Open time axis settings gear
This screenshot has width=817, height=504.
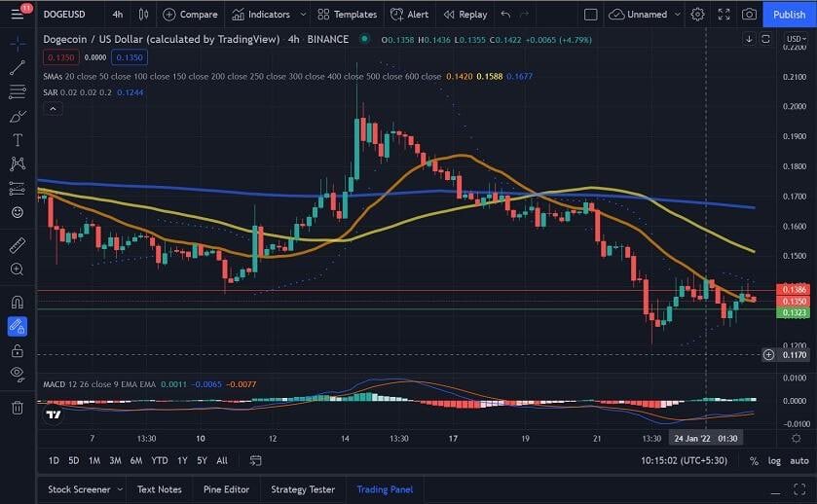[797, 439]
